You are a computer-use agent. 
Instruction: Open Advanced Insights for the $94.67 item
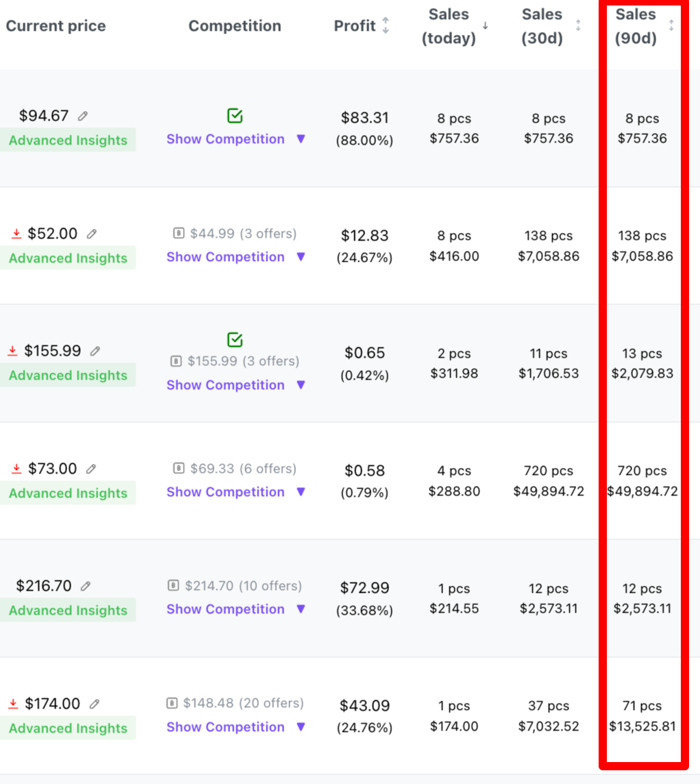(68, 140)
